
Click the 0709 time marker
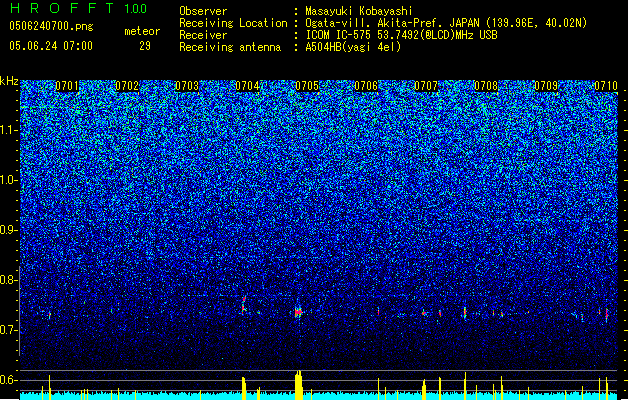pyautogui.click(x=546, y=86)
